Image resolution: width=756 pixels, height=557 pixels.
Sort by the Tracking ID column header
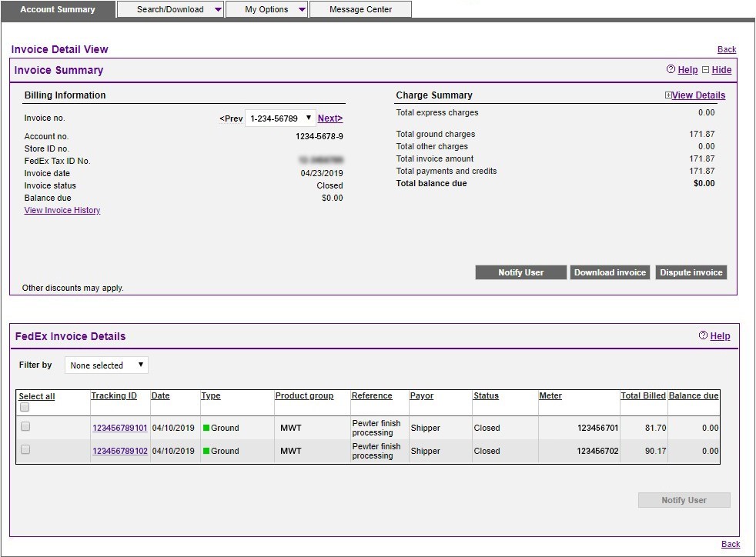[x=114, y=395]
